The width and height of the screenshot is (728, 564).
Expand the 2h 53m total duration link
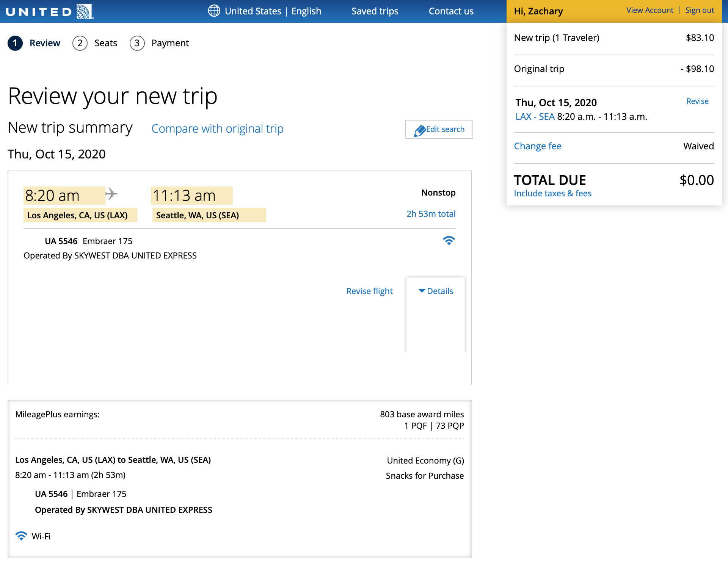click(x=431, y=214)
